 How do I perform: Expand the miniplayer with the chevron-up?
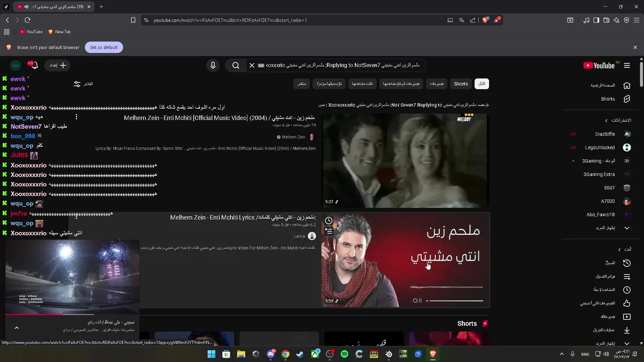click(17, 328)
